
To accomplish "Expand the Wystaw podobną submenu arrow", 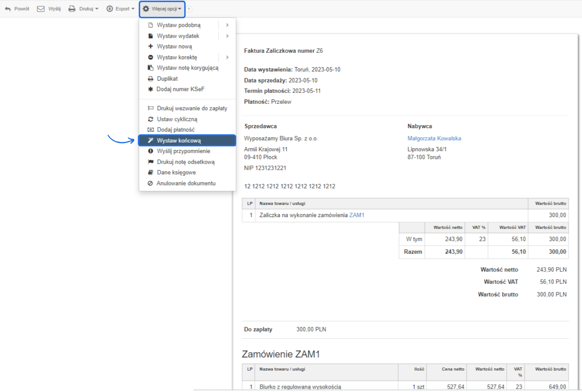I will (227, 25).
